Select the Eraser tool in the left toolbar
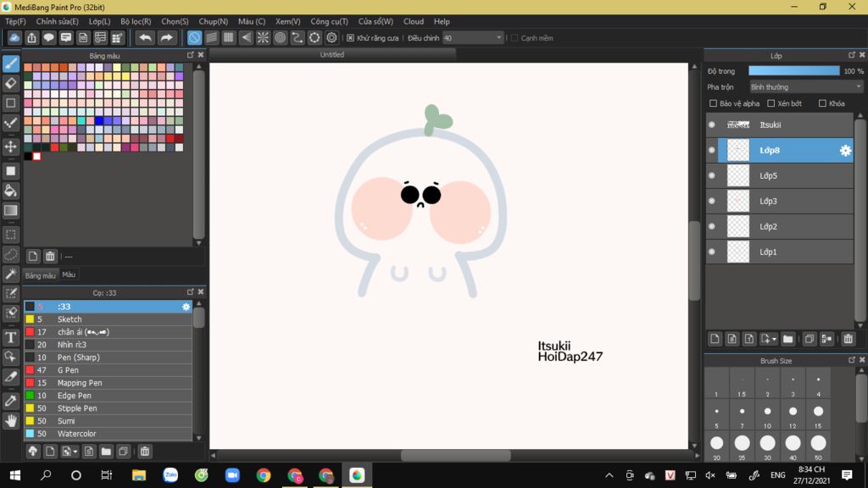 [11, 83]
